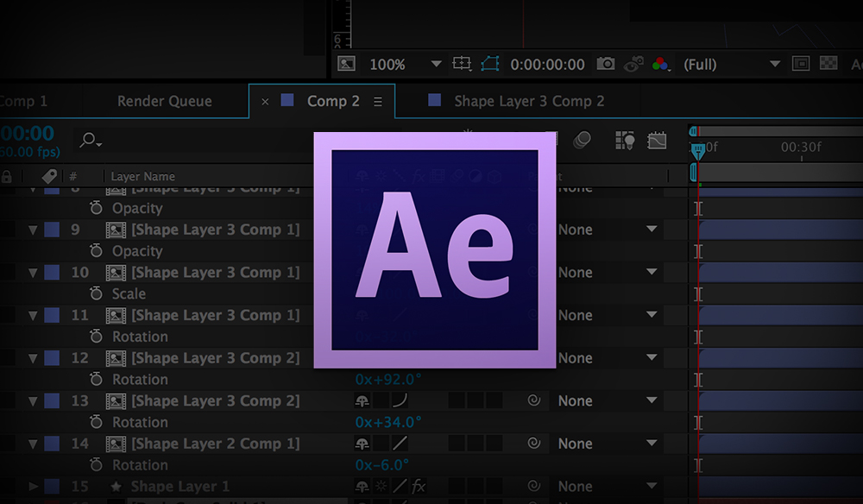Open the 100% magnification menu

click(x=387, y=64)
